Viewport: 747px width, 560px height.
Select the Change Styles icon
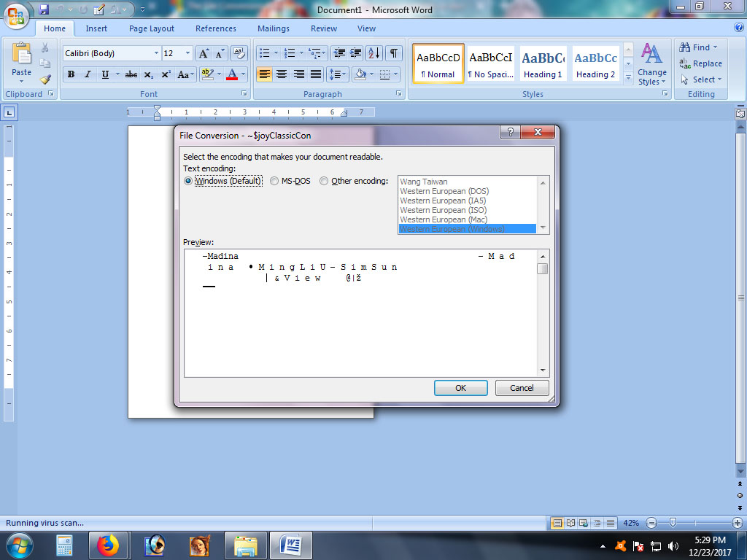(651, 64)
